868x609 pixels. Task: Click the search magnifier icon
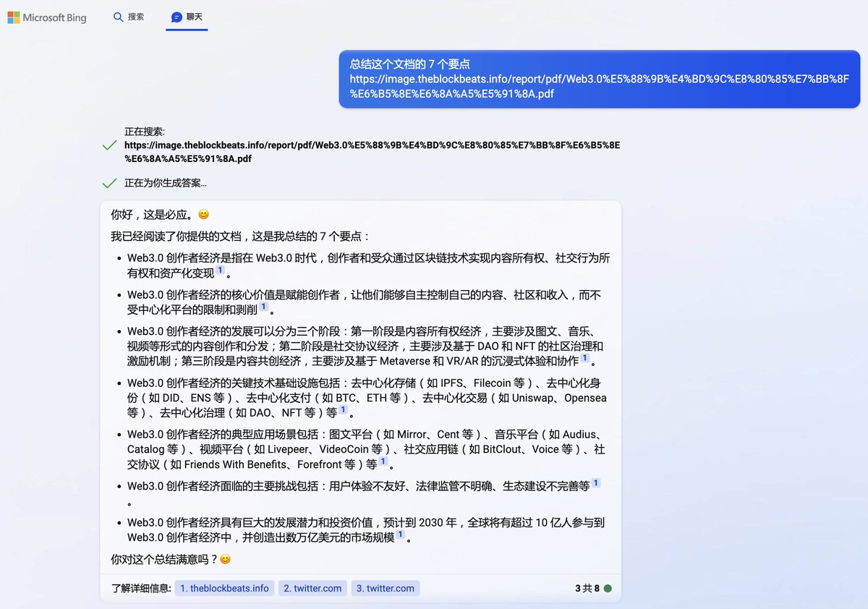tap(119, 17)
